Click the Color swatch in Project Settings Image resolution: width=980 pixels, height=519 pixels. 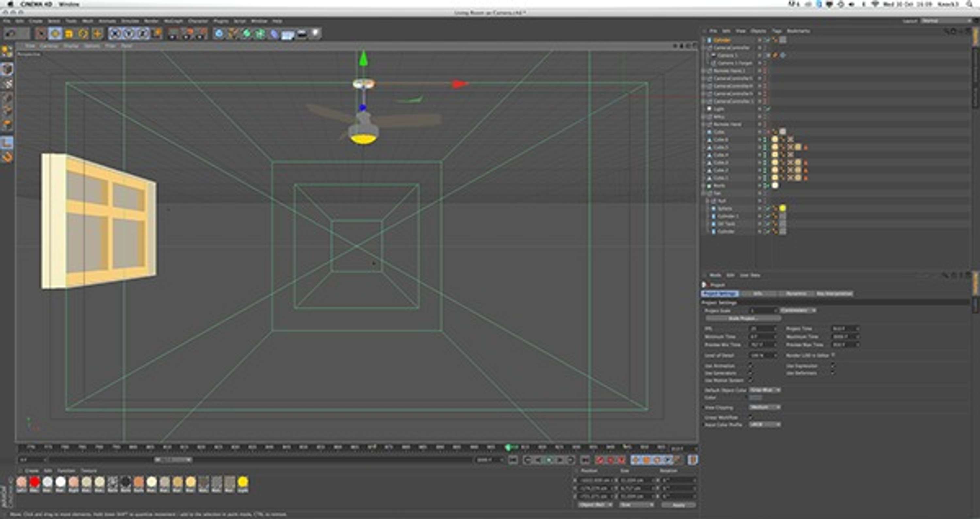[756, 398]
